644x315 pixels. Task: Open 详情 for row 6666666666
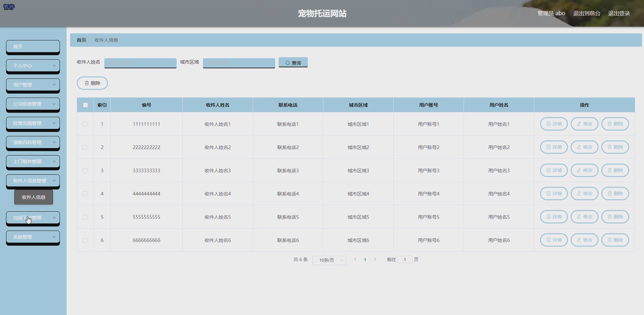[x=554, y=240]
